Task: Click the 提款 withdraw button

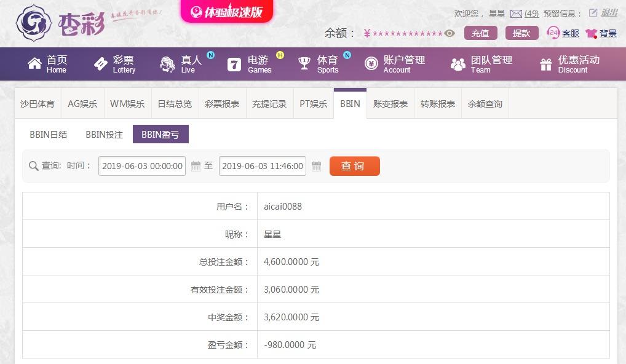Action: [x=521, y=33]
